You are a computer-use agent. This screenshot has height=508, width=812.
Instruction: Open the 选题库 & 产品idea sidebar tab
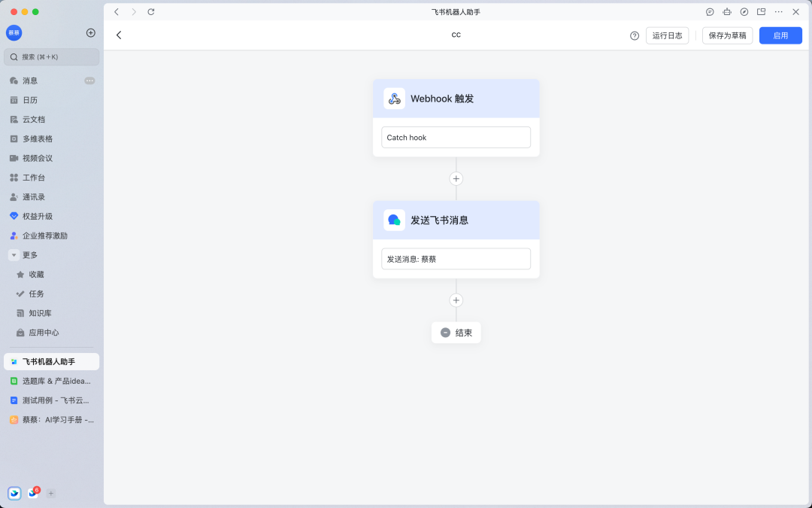[x=51, y=381]
